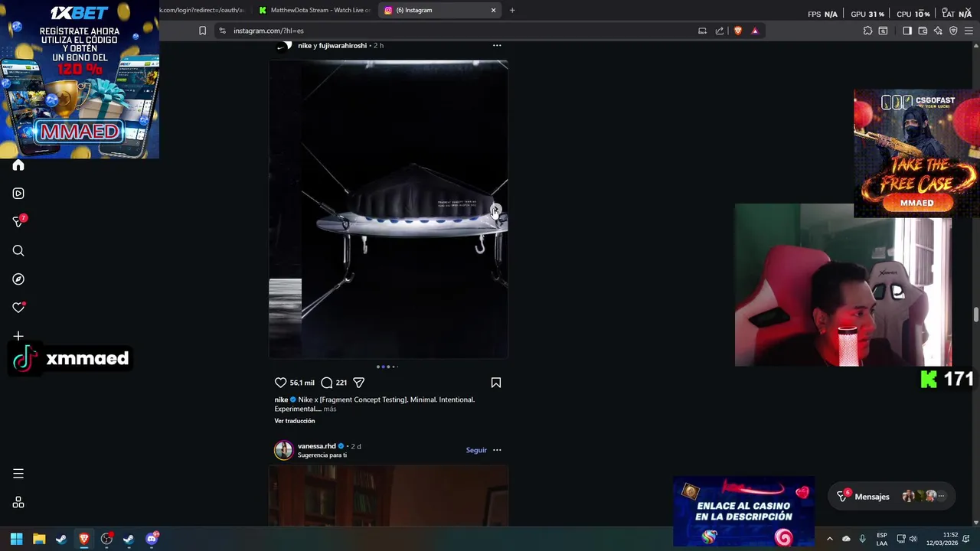Click 'Ver traducción' under the caption
The height and width of the screenshot is (551, 980).
coord(295,421)
